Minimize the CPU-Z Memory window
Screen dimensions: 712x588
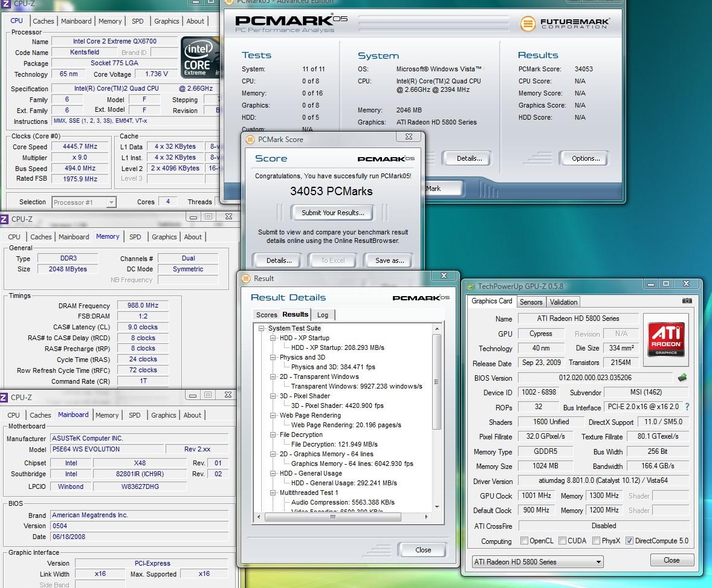click(x=193, y=217)
